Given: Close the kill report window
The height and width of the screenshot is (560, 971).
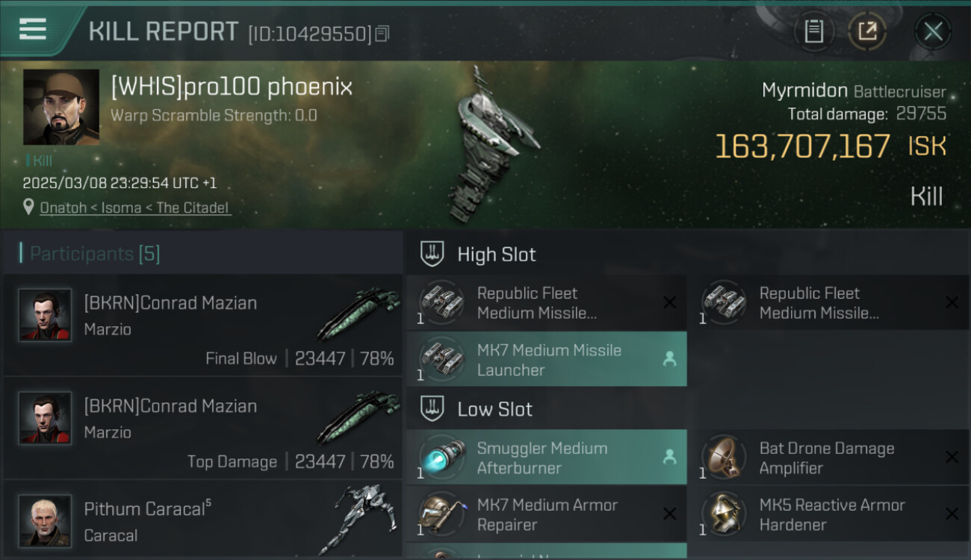Looking at the screenshot, I should coord(933,31).
